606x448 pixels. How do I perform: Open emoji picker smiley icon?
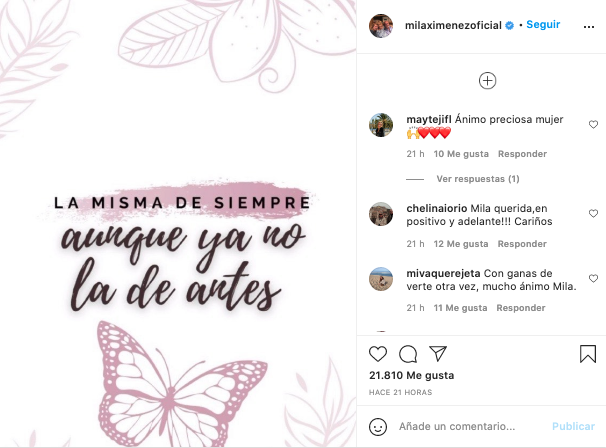tap(378, 427)
